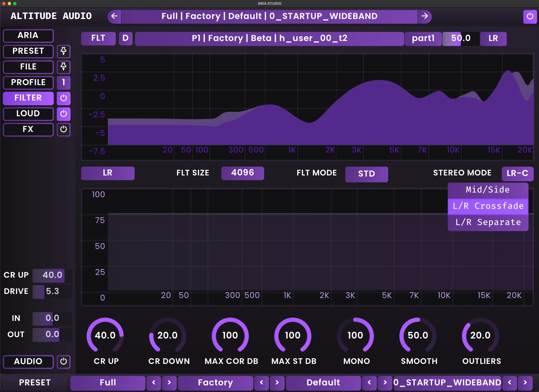The image size is (539, 392).
Task: Pin the FILE panel
Action: 64,67
